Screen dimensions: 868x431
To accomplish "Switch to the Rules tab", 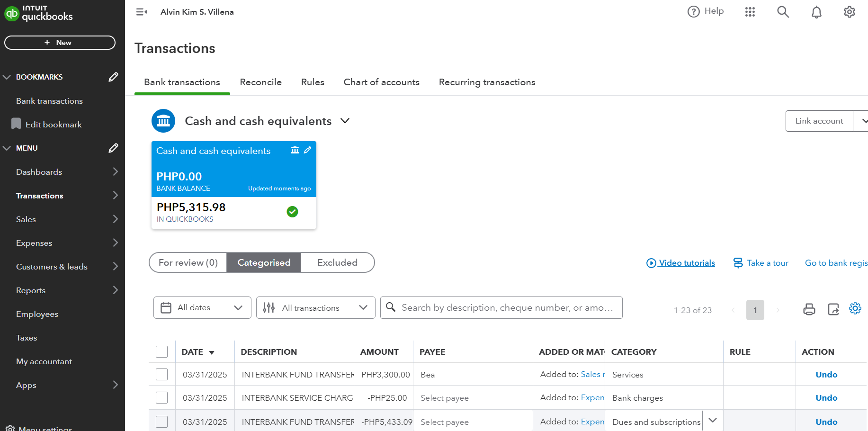I will [x=313, y=82].
